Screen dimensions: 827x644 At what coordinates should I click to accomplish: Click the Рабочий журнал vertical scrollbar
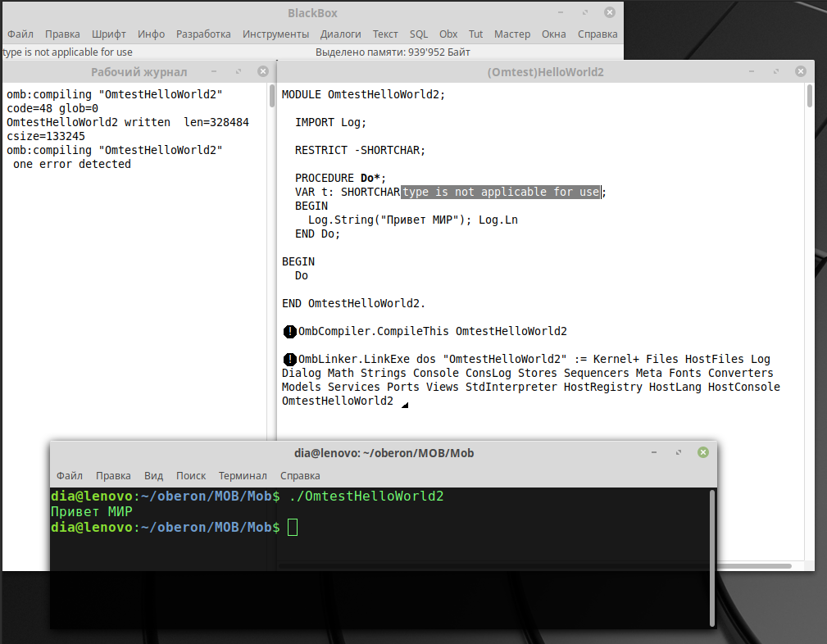click(x=271, y=97)
